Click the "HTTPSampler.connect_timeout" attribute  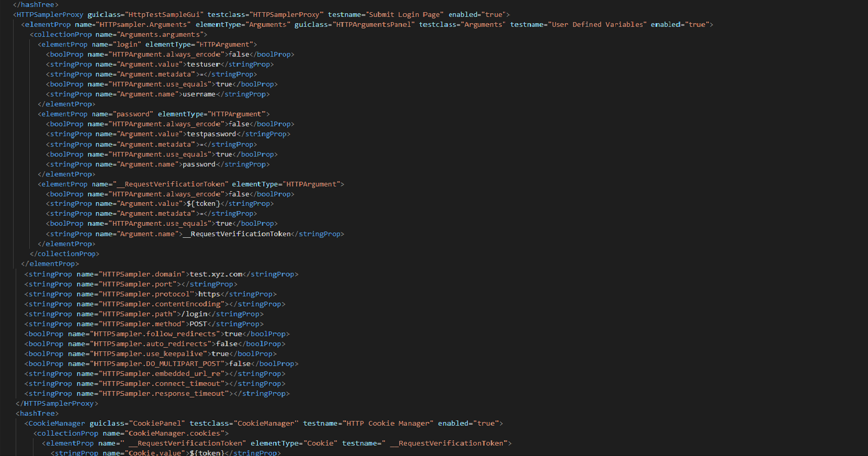point(162,384)
